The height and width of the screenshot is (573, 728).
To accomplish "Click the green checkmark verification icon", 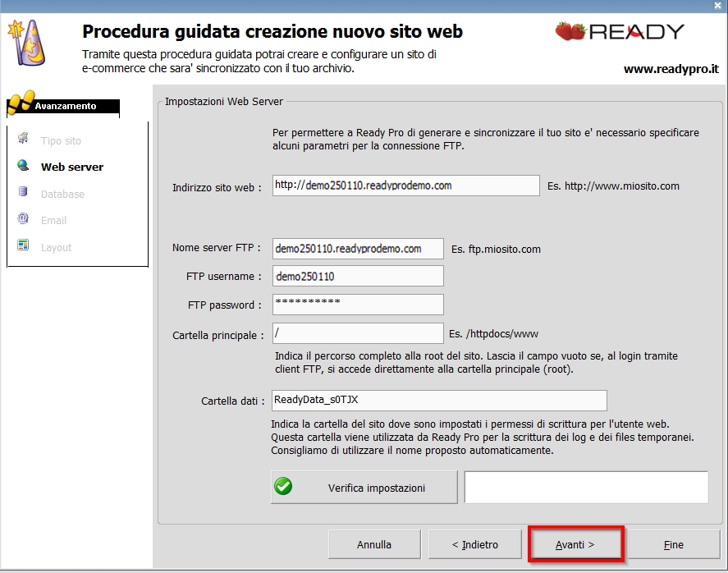I will point(284,488).
